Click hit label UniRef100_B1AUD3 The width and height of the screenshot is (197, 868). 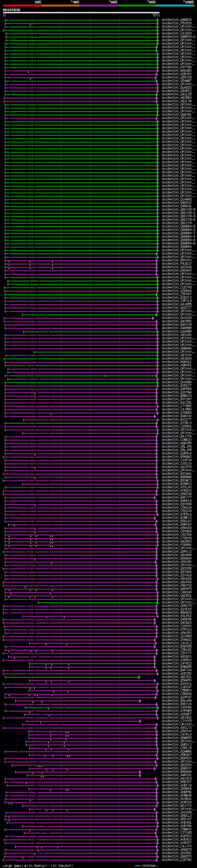click(x=177, y=88)
